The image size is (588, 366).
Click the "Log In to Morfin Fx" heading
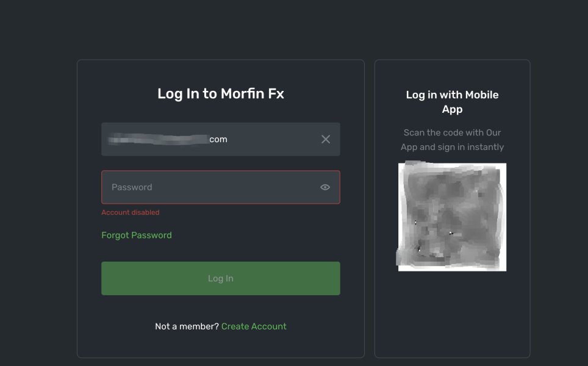click(221, 93)
